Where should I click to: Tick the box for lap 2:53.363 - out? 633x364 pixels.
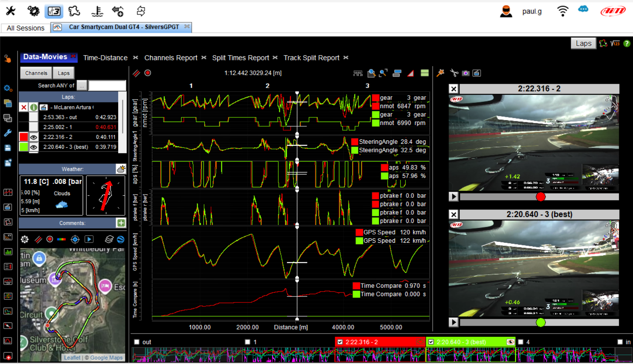(34, 117)
